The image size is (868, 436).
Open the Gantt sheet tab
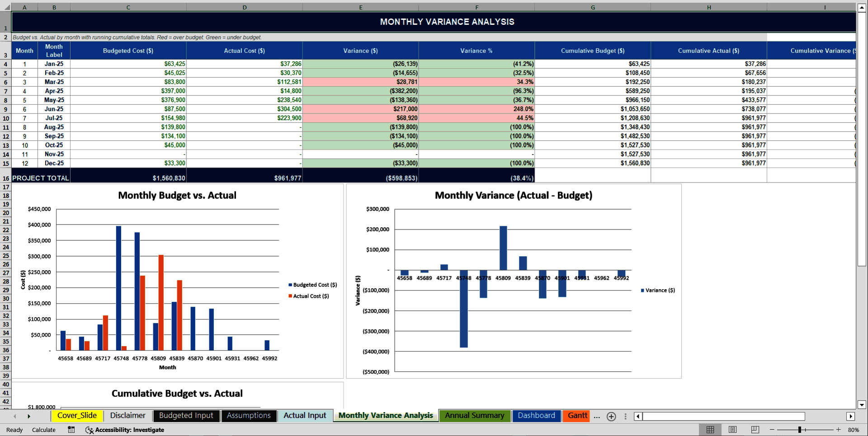(x=576, y=416)
